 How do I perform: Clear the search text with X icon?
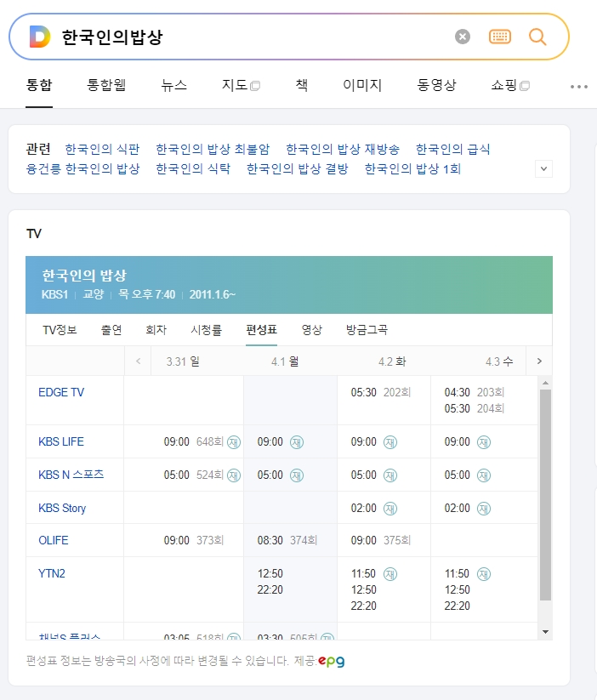click(463, 37)
